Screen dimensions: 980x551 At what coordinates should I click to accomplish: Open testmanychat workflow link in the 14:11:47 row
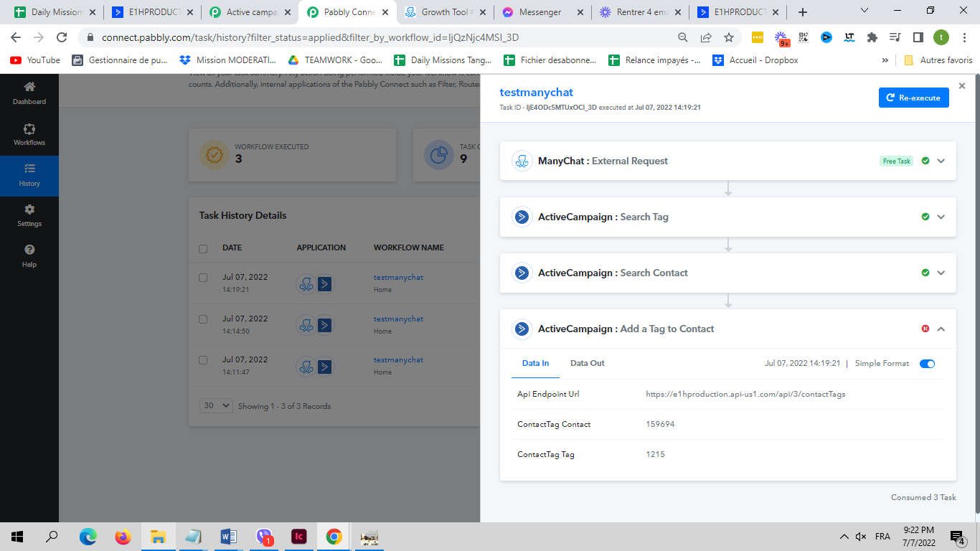pos(398,359)
